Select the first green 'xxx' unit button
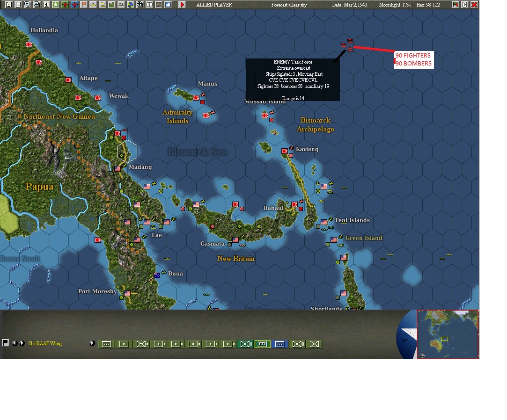 pos(106,344)
